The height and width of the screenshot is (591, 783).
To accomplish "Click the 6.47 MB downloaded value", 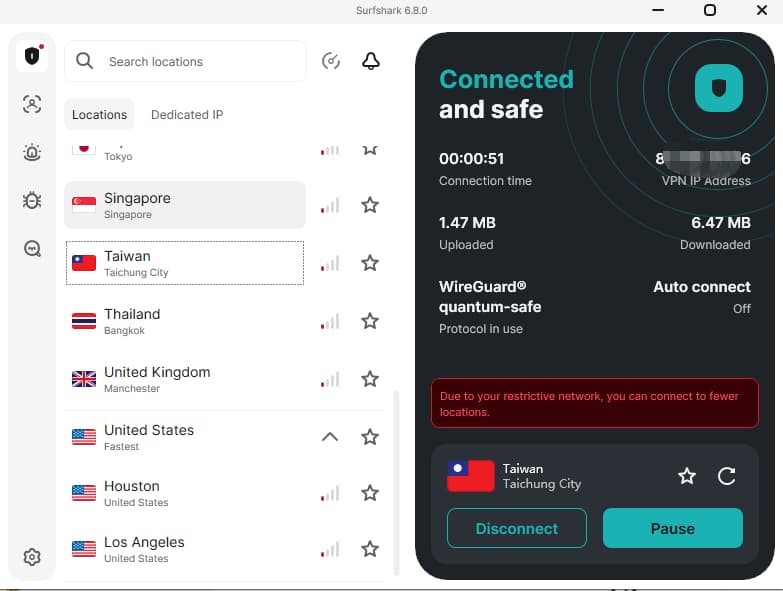I will [721, 223].
